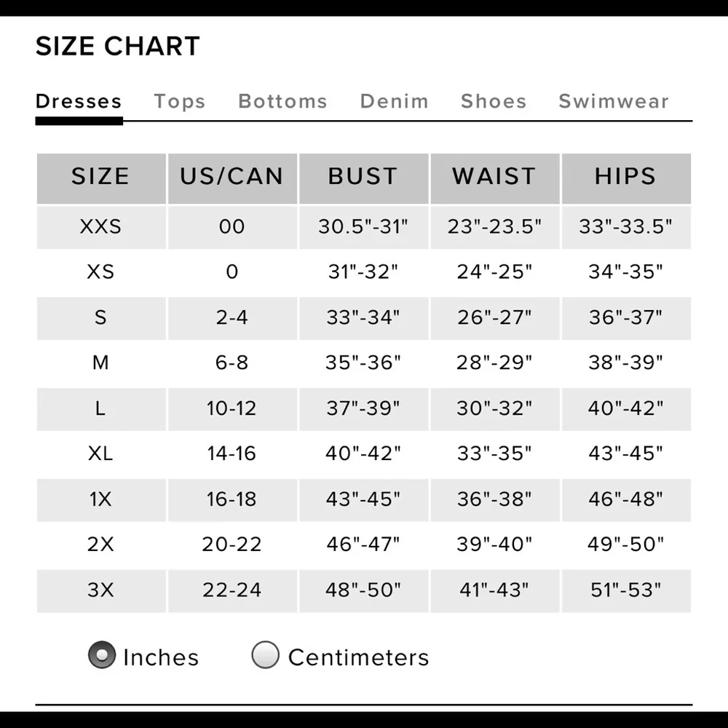This screenshot has width=728, height=728.
Task: Switch units to Centimeters radio button
Action: point(265,655)
